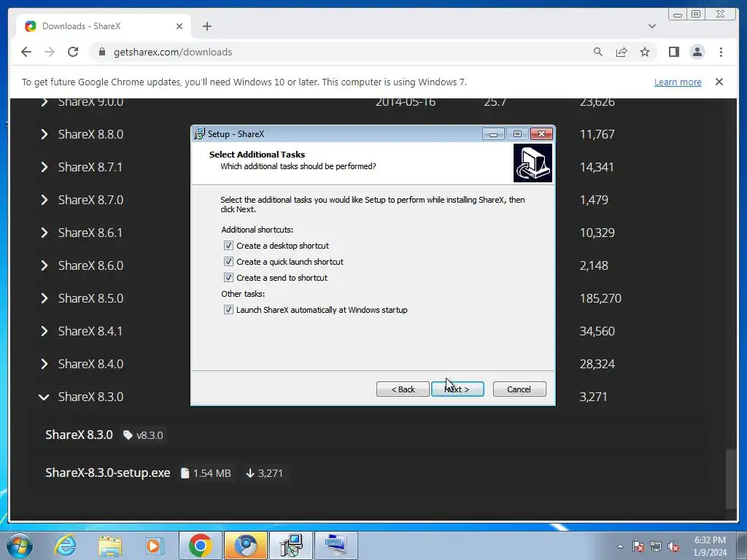
Task: Click Next in ShareX Setup
Action: (x=457, y=389)
